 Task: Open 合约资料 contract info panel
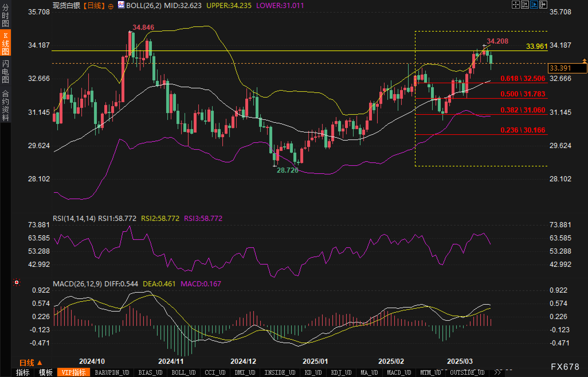click(5, 105)
